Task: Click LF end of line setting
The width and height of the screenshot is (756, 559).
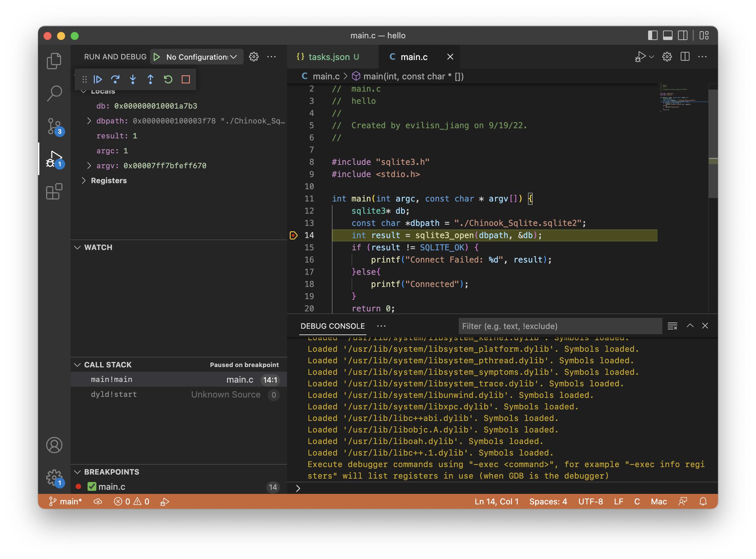Action: point(619,502)
